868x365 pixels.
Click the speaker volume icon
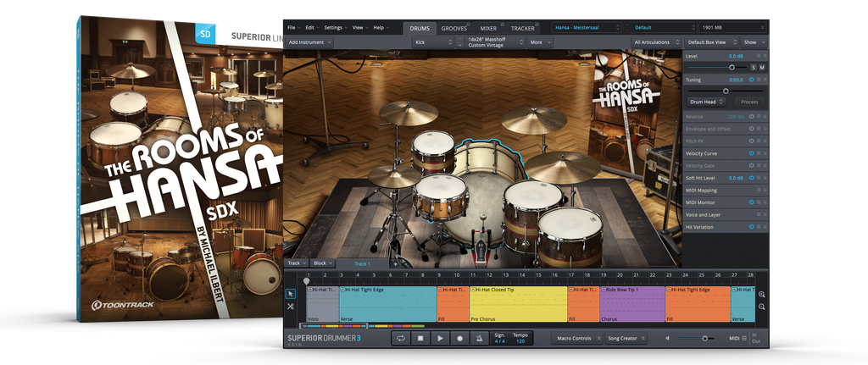pyautogui.click(x=667, y=338)
